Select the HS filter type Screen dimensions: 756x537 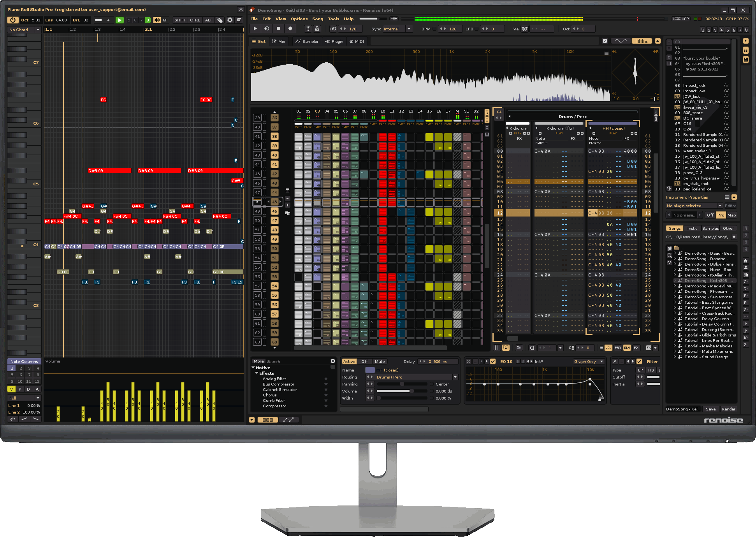pos(651,370)
